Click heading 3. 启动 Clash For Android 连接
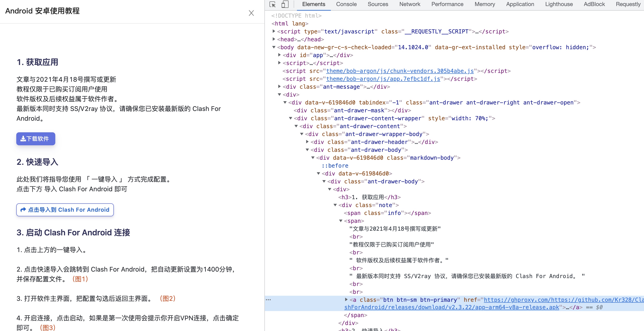644x331 pixels. pos(73,232)
